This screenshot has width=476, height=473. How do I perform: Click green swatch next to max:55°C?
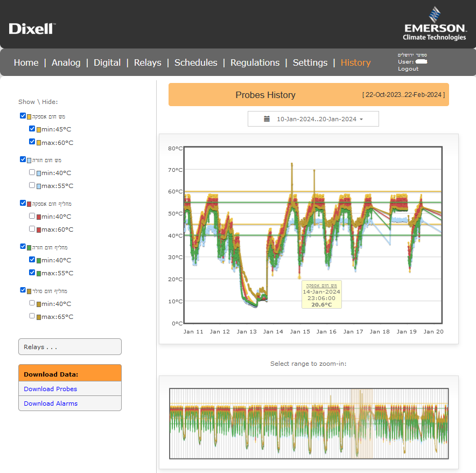point(39,274)
